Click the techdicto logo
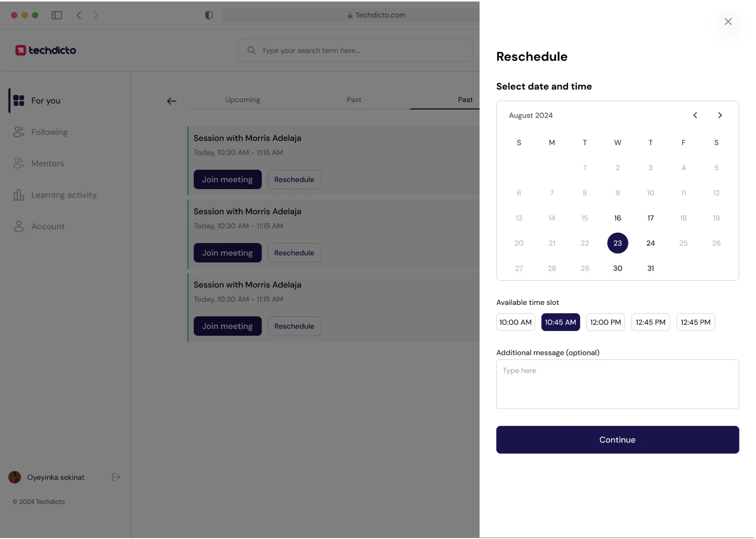The width and height of the screenshot is (756, 539). pyautogui.click(x=45, y=50)
